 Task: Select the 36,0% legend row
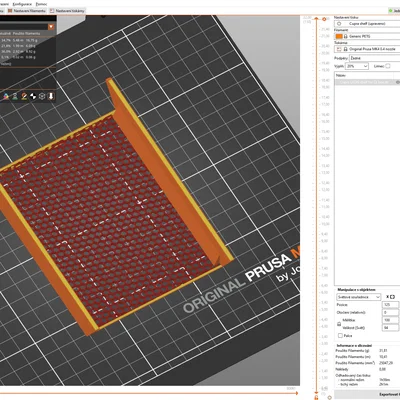tap(27, 51)
